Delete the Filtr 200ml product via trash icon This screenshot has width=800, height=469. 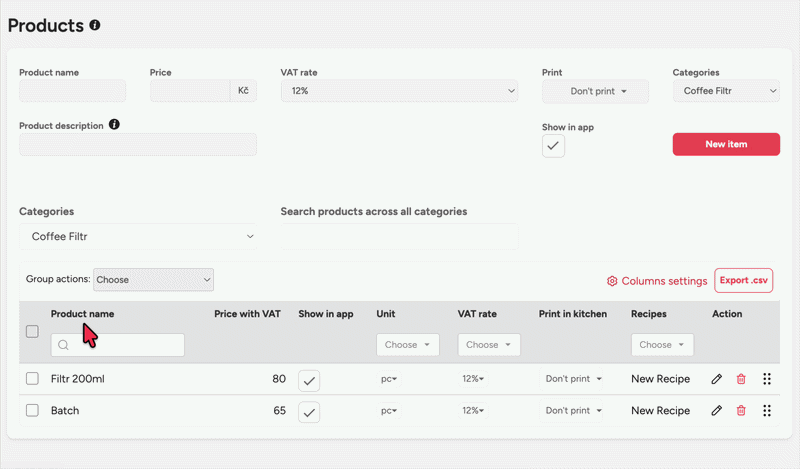click(x=741, y=379)
